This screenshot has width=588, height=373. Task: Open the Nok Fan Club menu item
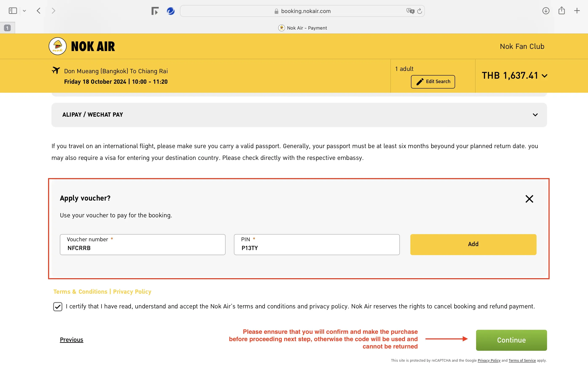pos(522,46)
